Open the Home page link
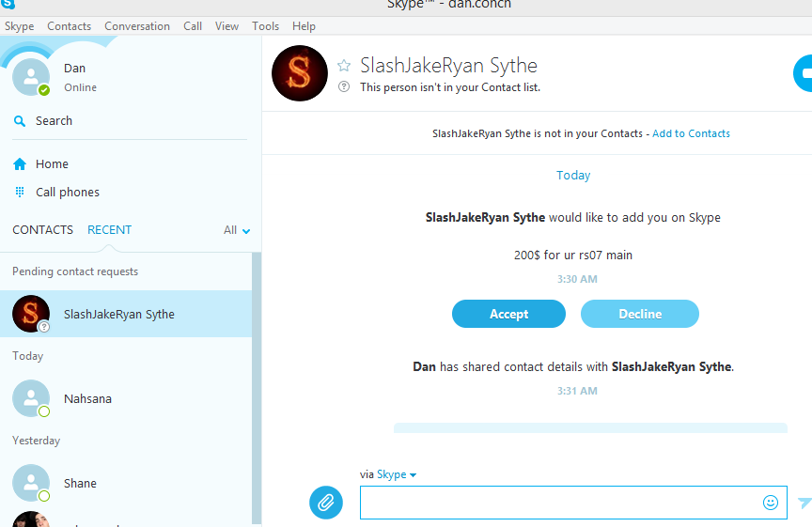Screen dimensions: 812x527 point(52,164)
